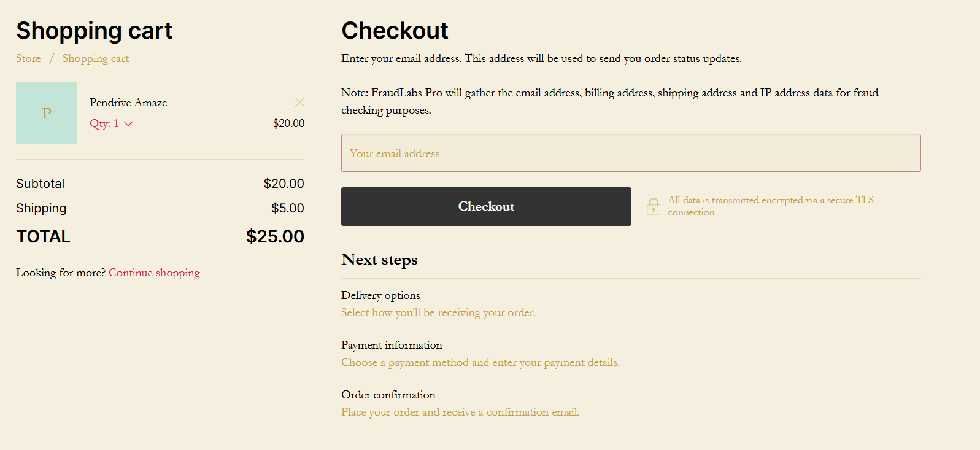Click the $25.00 total amount

point(275,236)
